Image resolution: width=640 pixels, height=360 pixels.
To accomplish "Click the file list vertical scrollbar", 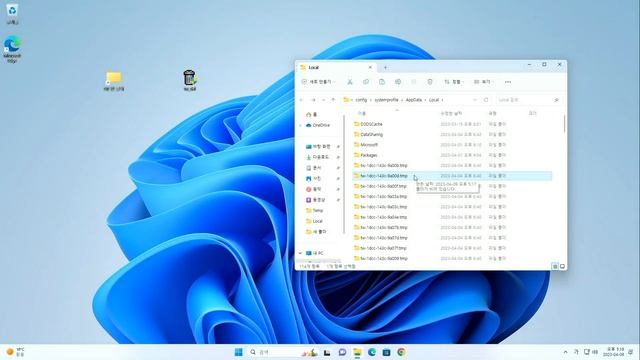I will tap(564, 123).
